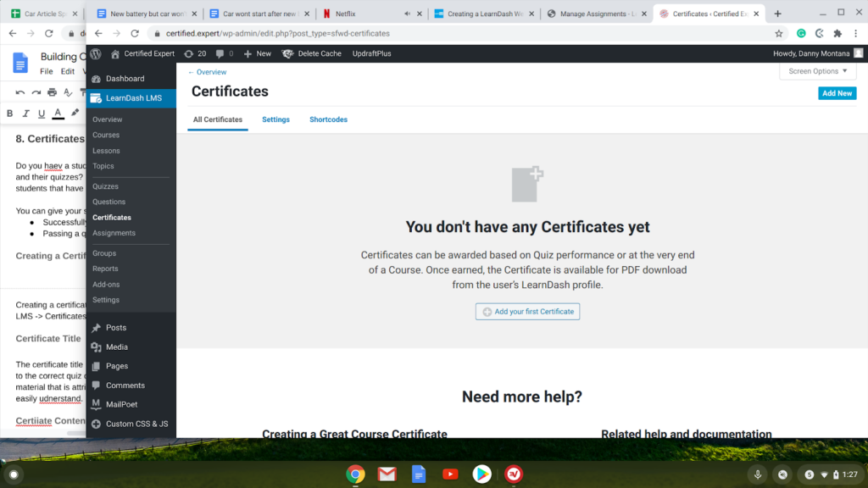
Task: Go back in the front browser window
Action: (98, 34)
